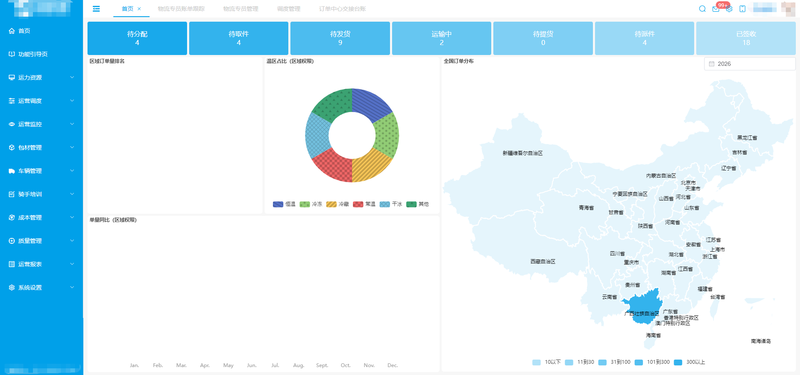Toggle the 300以上 map legend range
This screenshot has height=375, width=800.
[x=689, y=362]
